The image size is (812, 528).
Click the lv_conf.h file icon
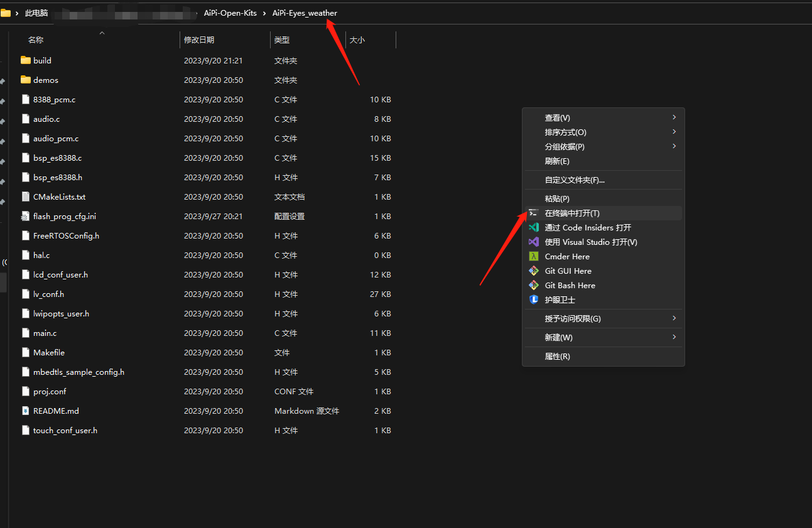[26, 294]
